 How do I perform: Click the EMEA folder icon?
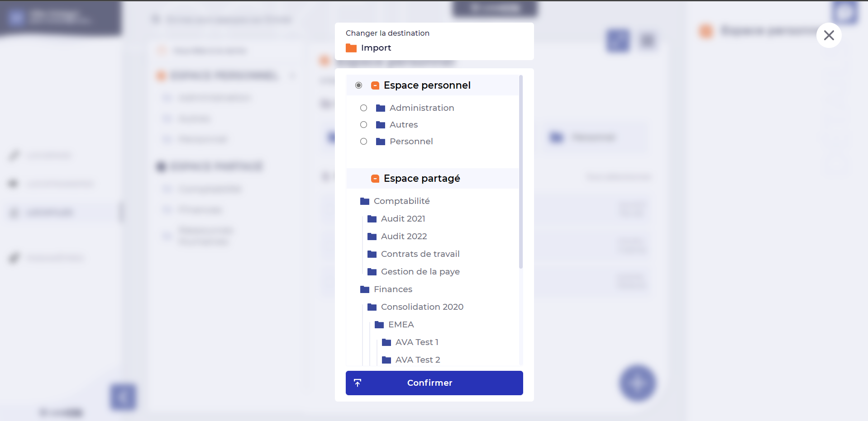[x=379, y=325]
